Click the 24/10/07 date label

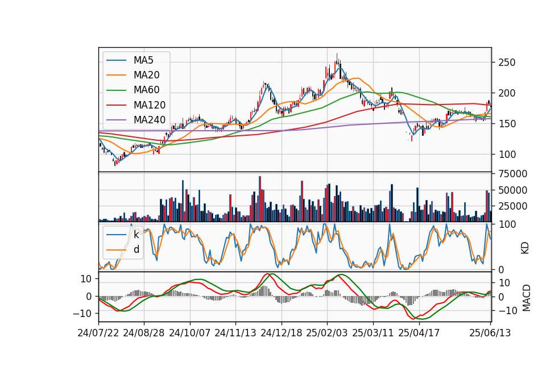coord(190,333)
